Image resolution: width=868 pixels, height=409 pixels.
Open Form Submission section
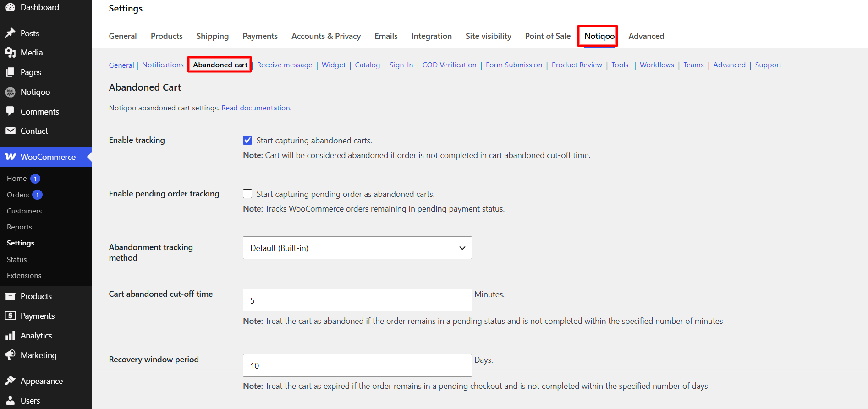(514, 65)
